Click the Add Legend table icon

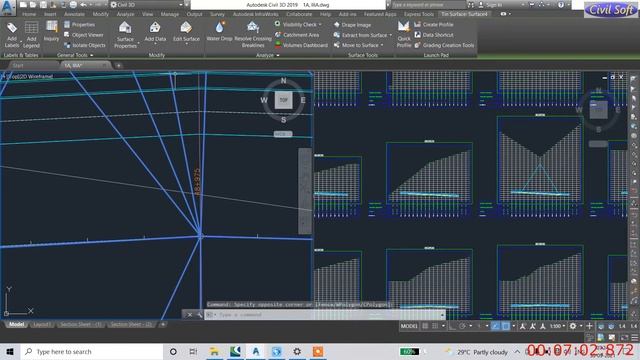pyautogui.click(x=31, y=35)
